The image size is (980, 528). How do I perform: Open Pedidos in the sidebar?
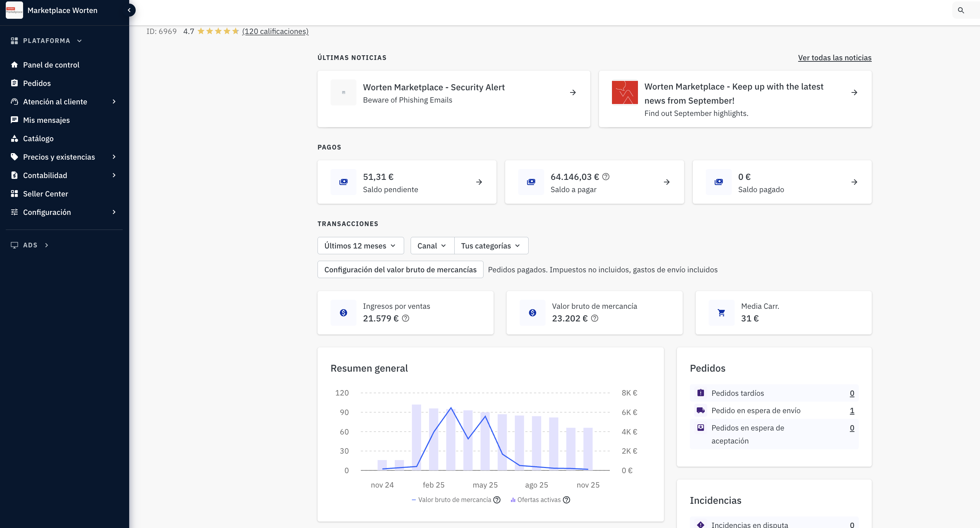pyautogui.click(x=36, y=83)
